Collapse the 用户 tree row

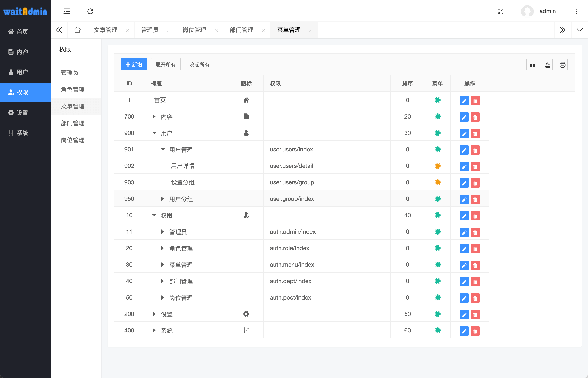coord(154,133)
